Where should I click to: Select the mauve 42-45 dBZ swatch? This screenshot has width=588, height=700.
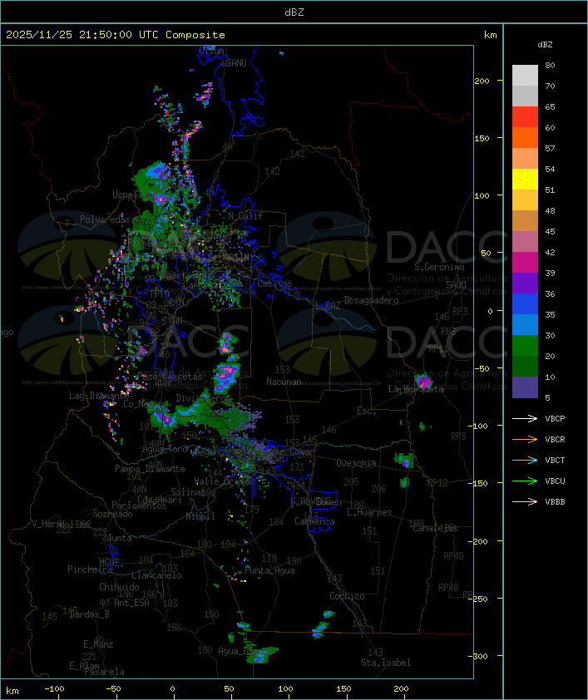click(x=525, y=242)
